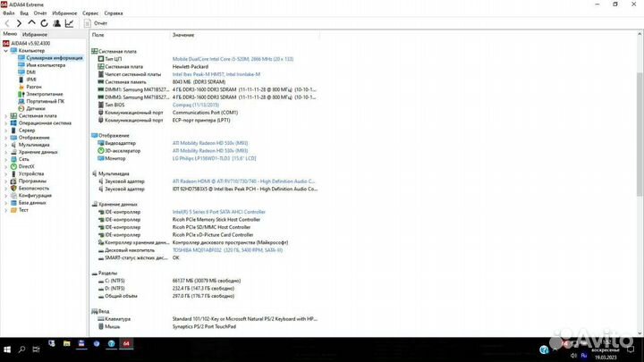
Task: Open the TOSHIBA disk drive link
Action: 227,250
